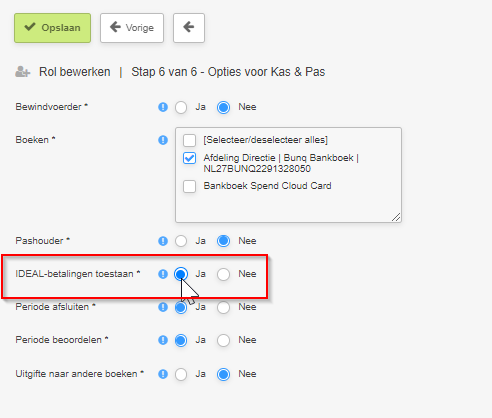Click info icon for IDEAL-betalingen toestaan
The width and height of the screenshot is (492, 418).
(x=163, y=274)
